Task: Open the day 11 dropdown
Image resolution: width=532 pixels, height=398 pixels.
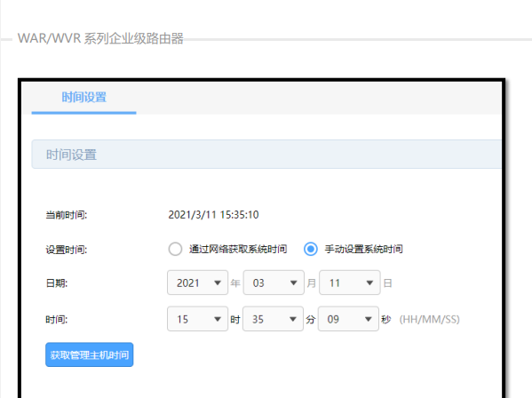Action: [x=349, y=283]
